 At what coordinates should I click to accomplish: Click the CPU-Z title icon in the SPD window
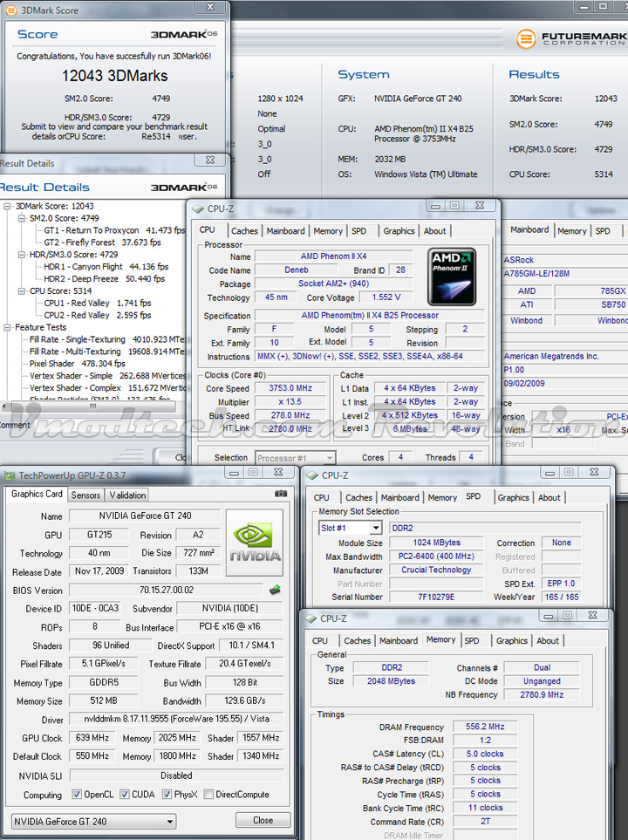click(x=312, y=475)
